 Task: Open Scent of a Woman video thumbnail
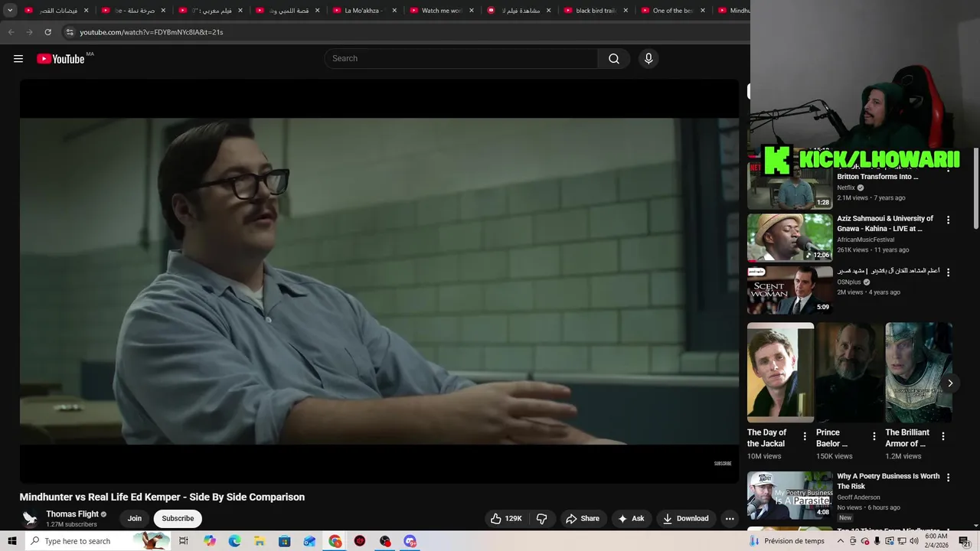point(789,290)
